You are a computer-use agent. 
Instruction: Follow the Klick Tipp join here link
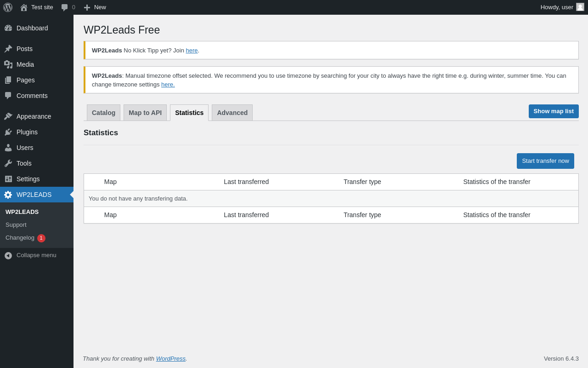pyautogui.click(x=192, y=51)
